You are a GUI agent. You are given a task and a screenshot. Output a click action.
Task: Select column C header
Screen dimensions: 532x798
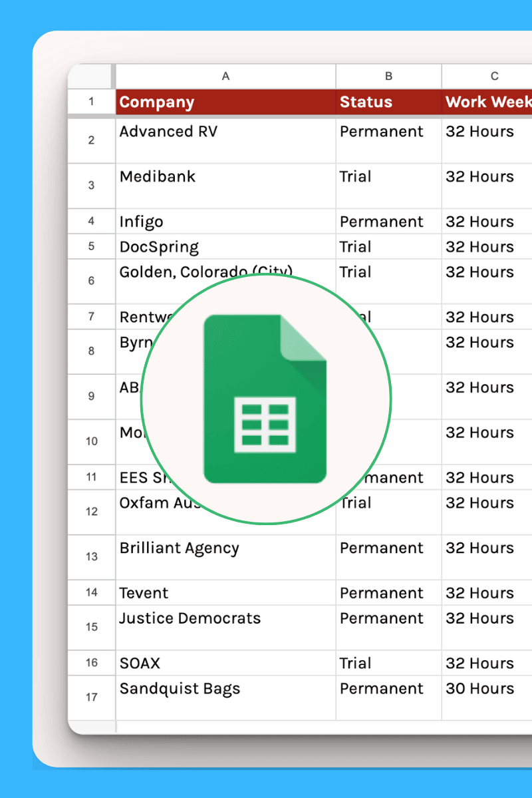(x=487, y=77)
